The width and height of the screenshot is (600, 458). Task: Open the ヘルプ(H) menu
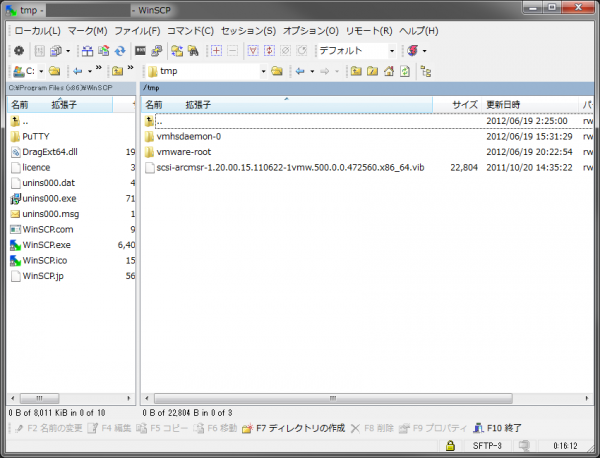tap(419, 31)
